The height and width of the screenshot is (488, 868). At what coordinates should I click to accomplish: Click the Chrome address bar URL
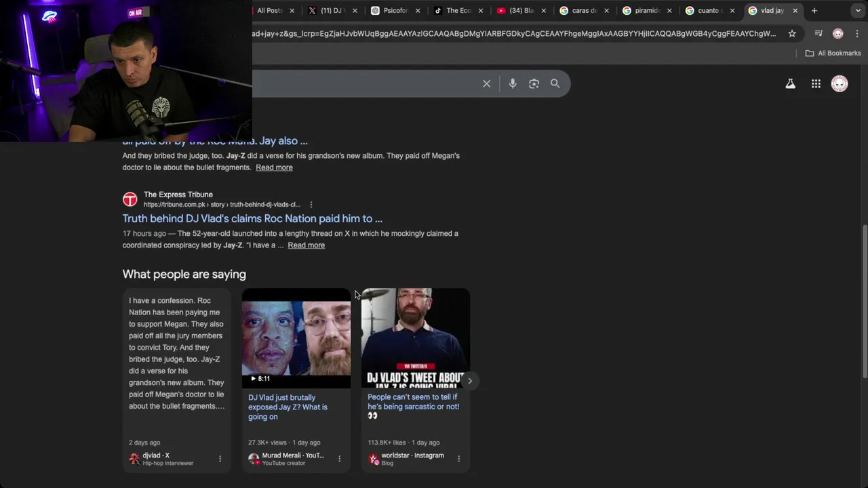point(513,33)
